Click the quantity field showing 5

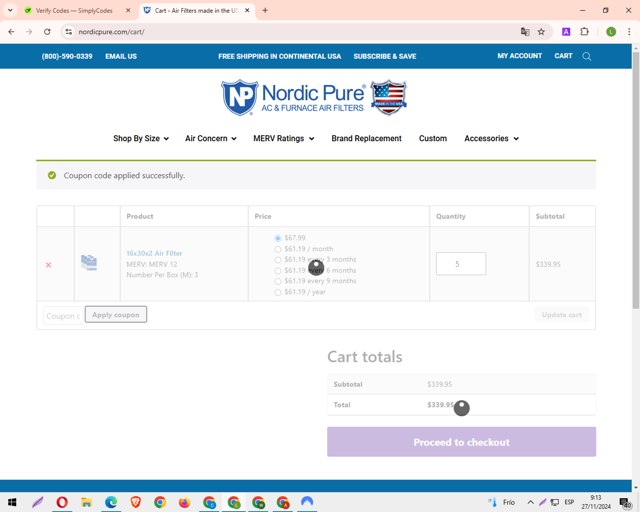461,264
